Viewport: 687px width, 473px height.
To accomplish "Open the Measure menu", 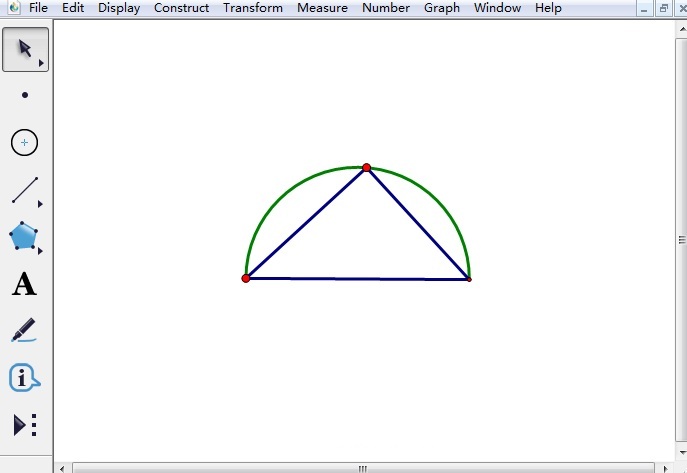I will tap(322, 8).
